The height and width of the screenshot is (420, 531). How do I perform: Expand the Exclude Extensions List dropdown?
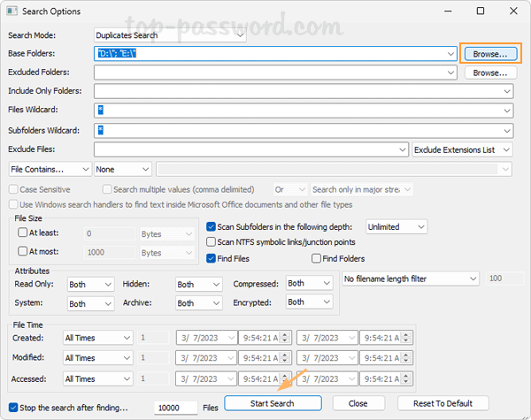pyautogui.click(x=463, y=149)
